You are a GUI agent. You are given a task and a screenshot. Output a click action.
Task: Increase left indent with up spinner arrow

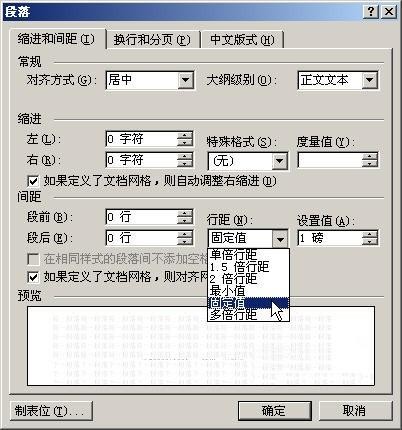pos(185,135)
